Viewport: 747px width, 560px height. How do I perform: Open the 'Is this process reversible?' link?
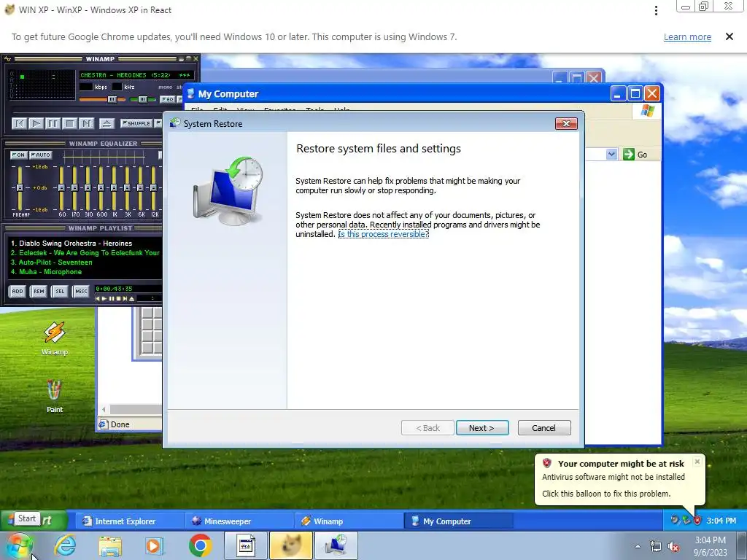pos(384,234)
